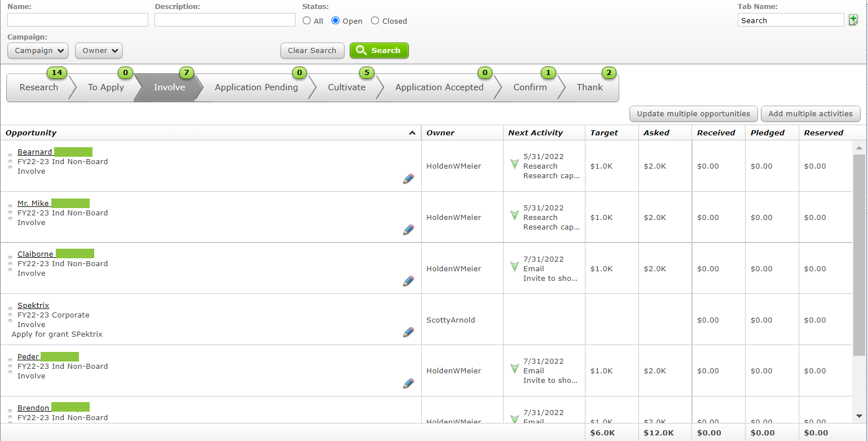This screenshot has height=441, width=868.
Task: Open the Campaign dropdown
Action: point(38,50)
